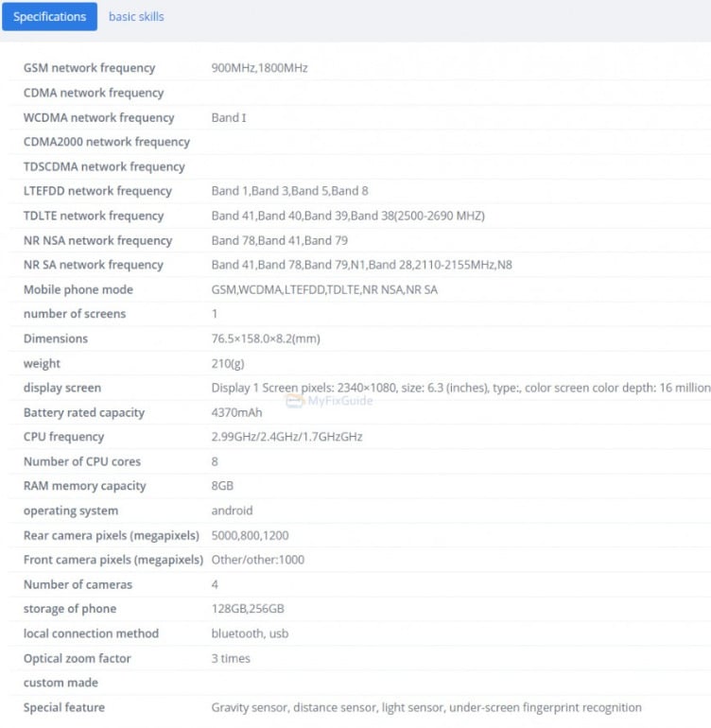Select the value Band 78,Band 41,Band 79
The height and width of the screenshot is (728, 711).
click(279, 240)
